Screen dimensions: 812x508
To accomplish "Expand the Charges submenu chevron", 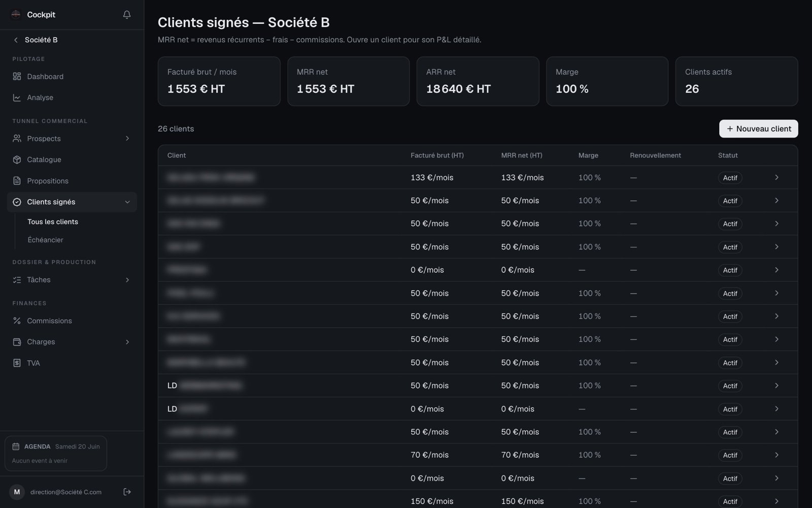I will point(127,342).
